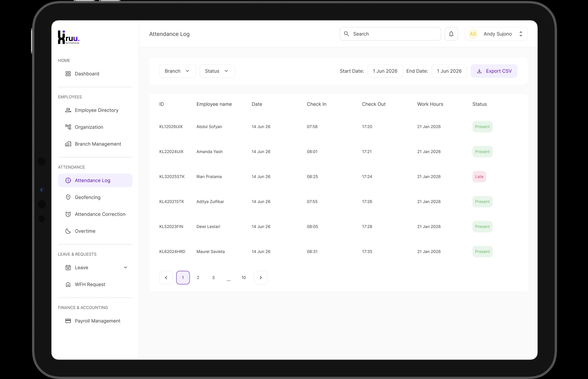Viewport: 588px width, 379px height.
Task: Open the Andy Sujono account switcher
Action: click(496, 34)
